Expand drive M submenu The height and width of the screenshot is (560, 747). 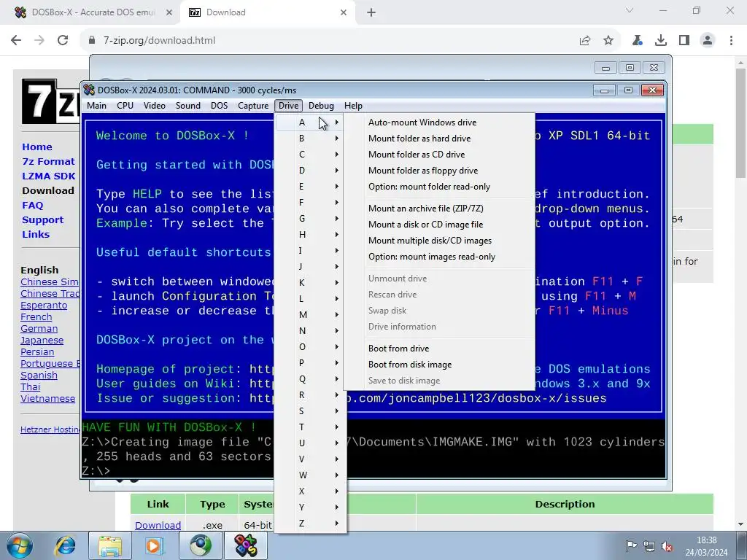coord(311,315)
